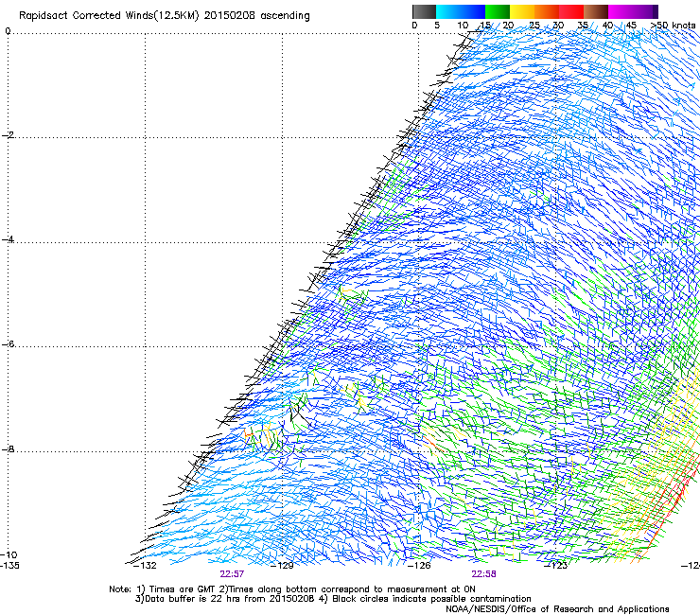
Task: Click the -135 longitude label
Action: (9, 566)
